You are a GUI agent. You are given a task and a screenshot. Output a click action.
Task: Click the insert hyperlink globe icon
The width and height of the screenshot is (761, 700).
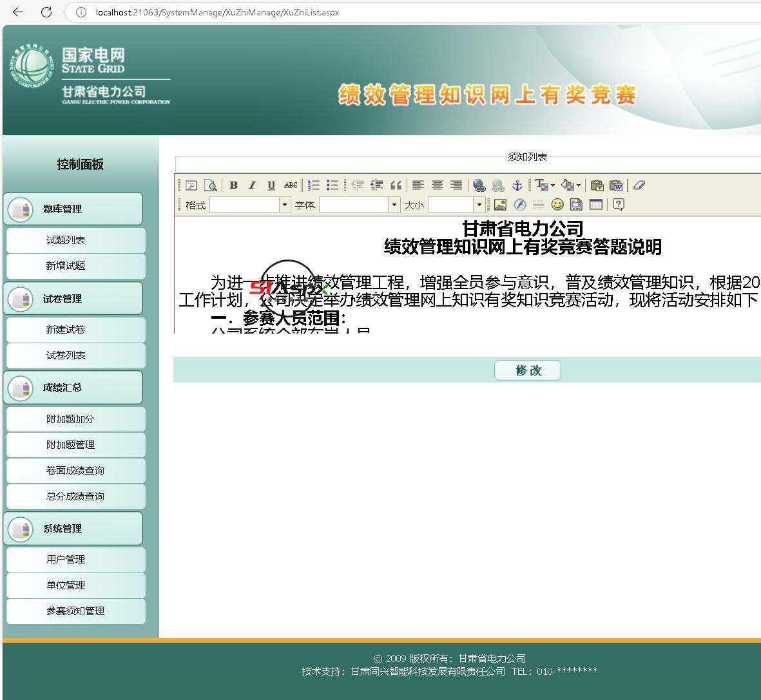click(x=479, y=185)
